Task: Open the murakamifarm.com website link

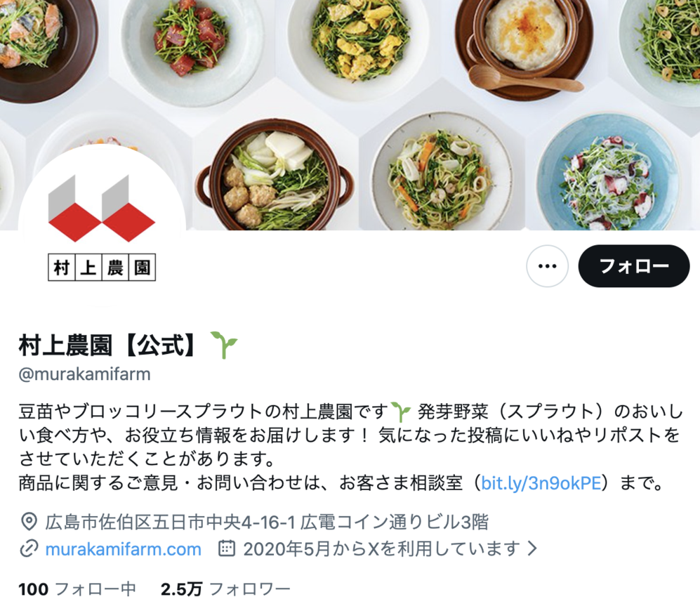Action: (123, 549)
